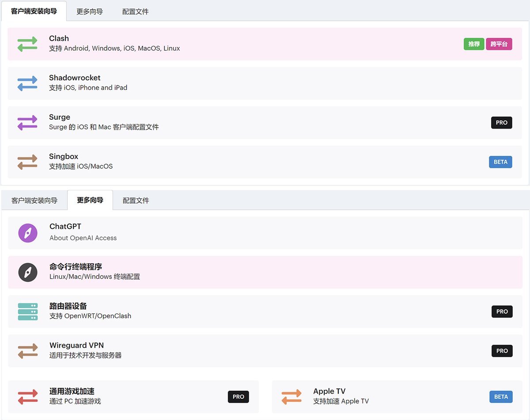Select 客户端安装向导 tab in upper panel
The height and width of the screenshot is (420, 530).
34,11
